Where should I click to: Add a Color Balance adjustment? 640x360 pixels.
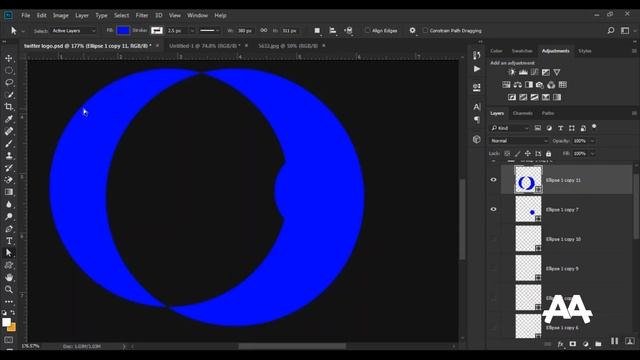point(518,85)
